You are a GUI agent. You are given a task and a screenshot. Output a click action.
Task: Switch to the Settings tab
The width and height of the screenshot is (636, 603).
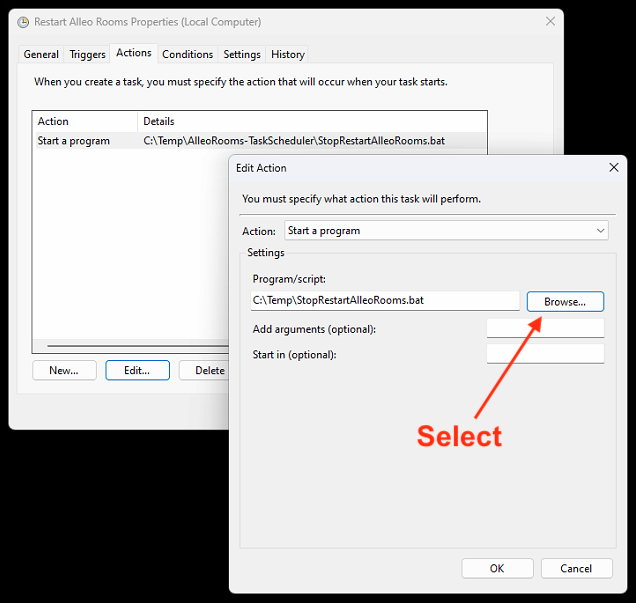click(242, 54)
